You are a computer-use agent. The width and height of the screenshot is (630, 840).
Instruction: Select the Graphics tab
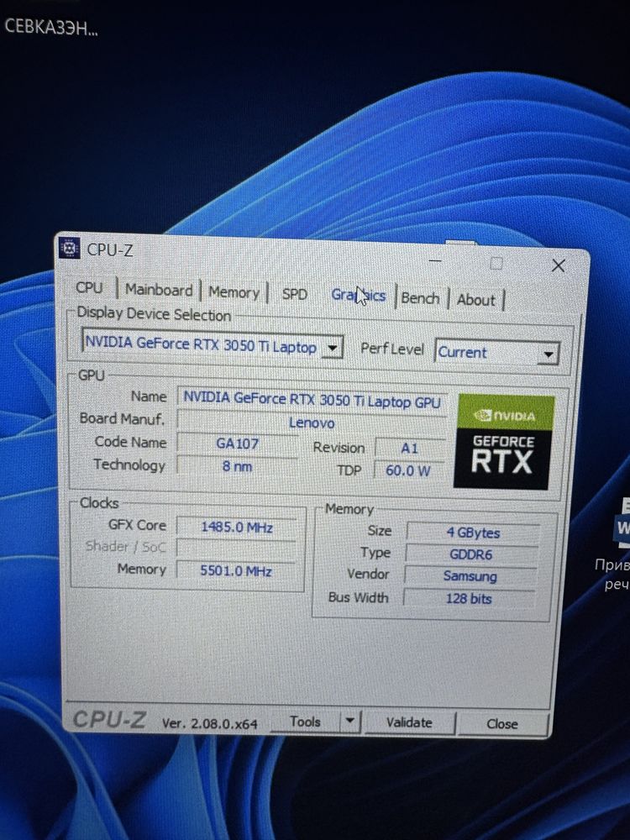coord(359,295)
